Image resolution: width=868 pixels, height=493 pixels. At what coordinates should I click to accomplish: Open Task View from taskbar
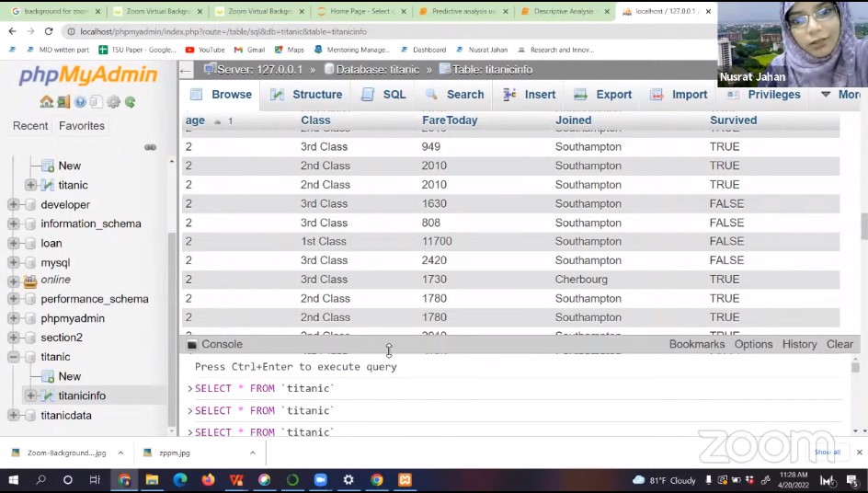[96, 480]
